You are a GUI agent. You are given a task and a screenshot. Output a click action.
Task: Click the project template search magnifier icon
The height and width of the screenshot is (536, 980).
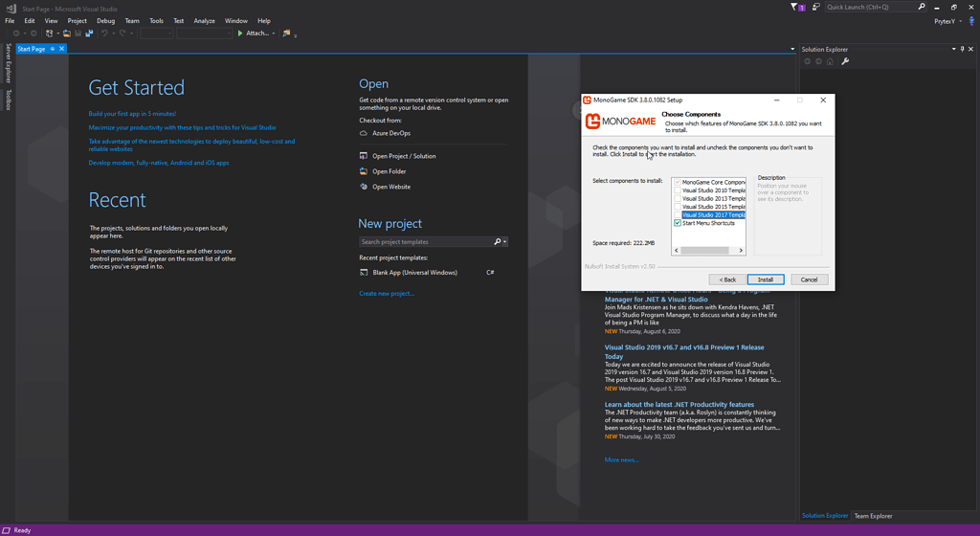(498, 242)
